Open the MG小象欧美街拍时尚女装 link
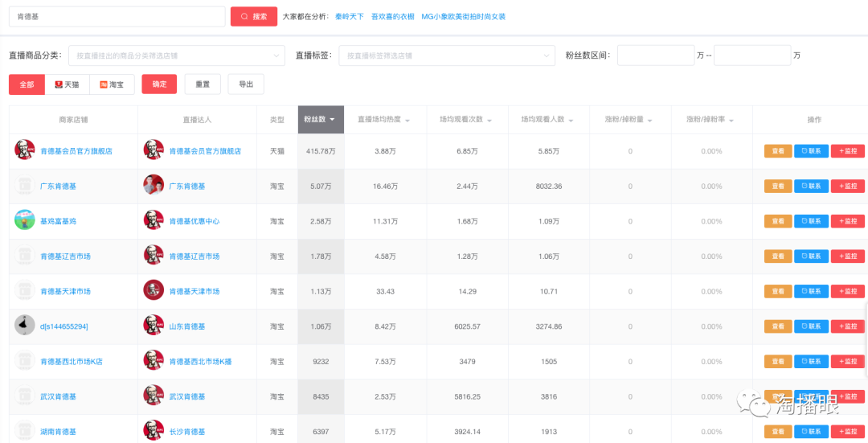Image resolution: width=868 pixels, height=443 pixels. 464,17
